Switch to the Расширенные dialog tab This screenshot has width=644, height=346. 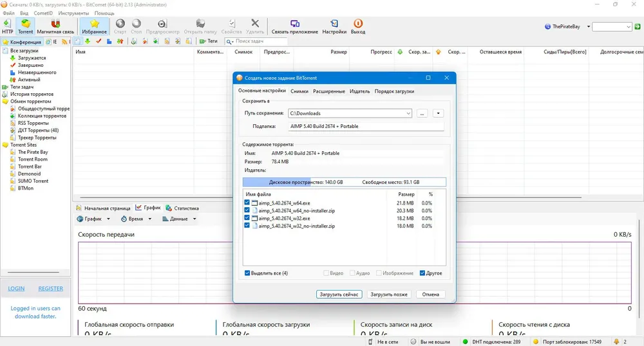tap(329, 91)
